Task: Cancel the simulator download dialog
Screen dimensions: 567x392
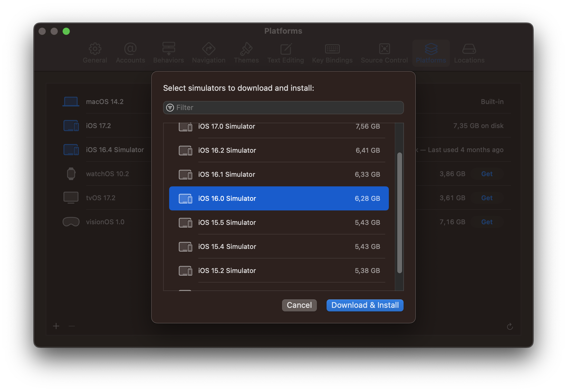Action: (x=299, y=305)
